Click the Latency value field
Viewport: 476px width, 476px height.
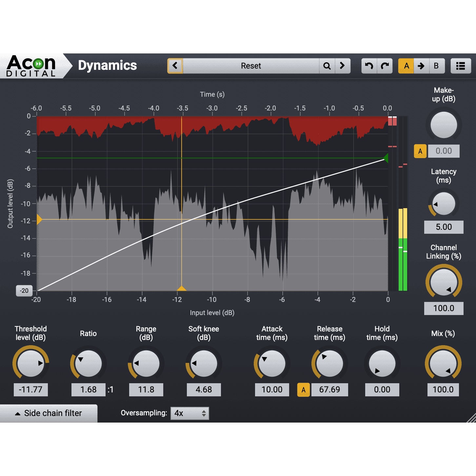[444, 227]
